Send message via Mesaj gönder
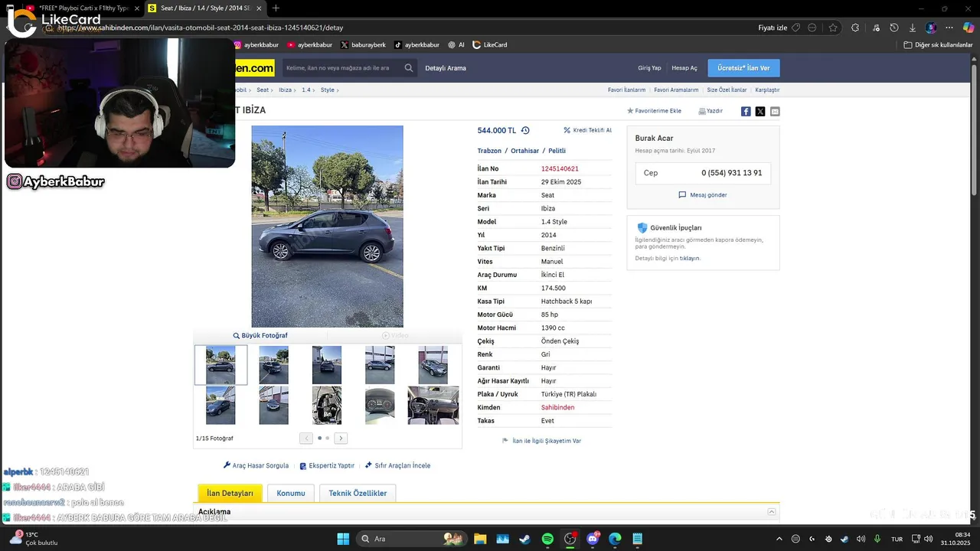The height and width of the screenshot is (551, 980). [703, 195]
